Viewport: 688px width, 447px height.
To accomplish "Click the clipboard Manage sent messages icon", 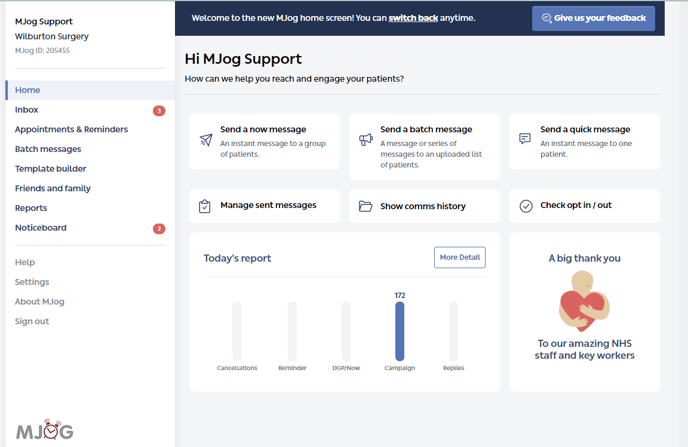I will 205,206.
